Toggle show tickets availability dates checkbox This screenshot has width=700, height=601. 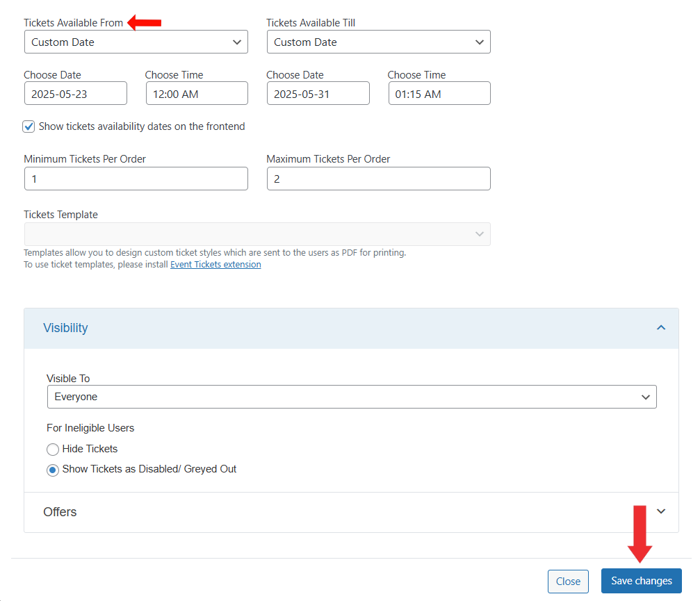29,126
